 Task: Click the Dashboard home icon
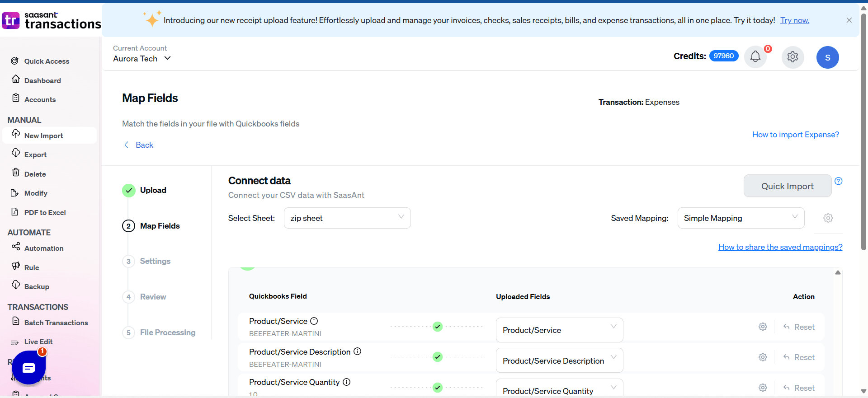tap(16, 79)
